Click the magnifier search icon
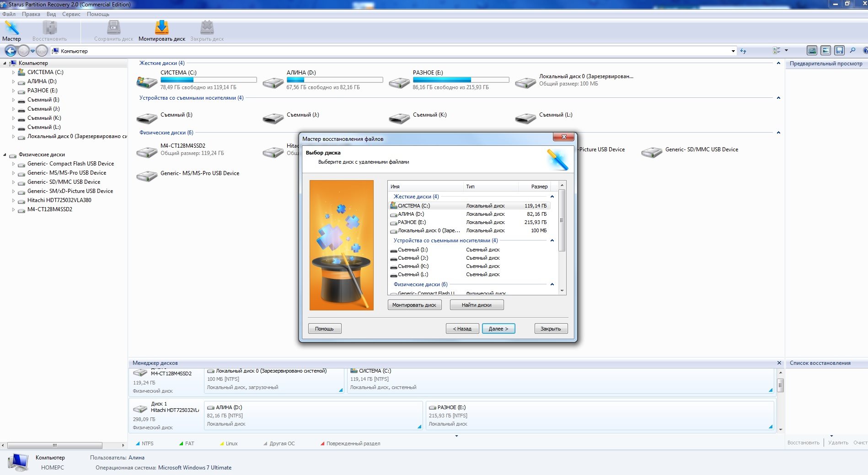868x475 pixels. point(852,51)
